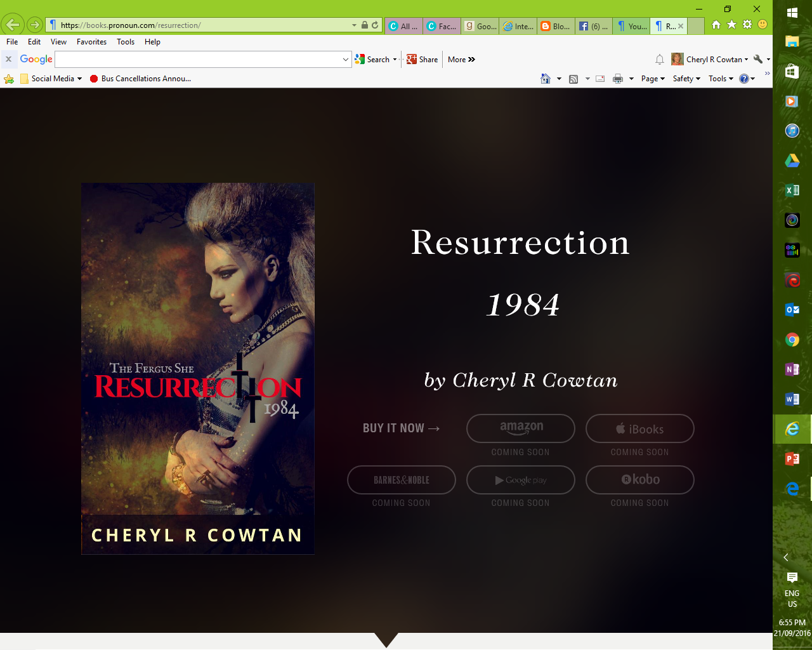The height and width of the screenshot is (650, 812).
Task: Close the Google toolbar with its X
Action: [8, 59]
